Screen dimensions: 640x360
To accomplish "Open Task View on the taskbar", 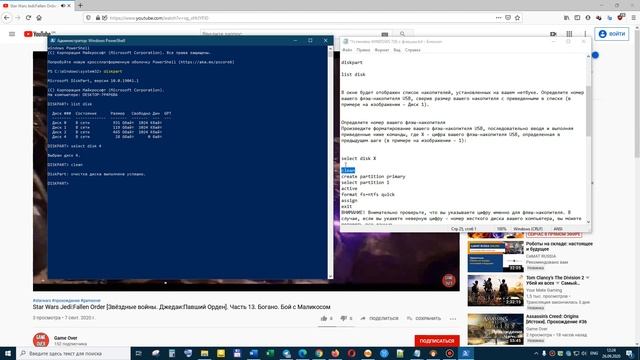I will tap(138, 353).
